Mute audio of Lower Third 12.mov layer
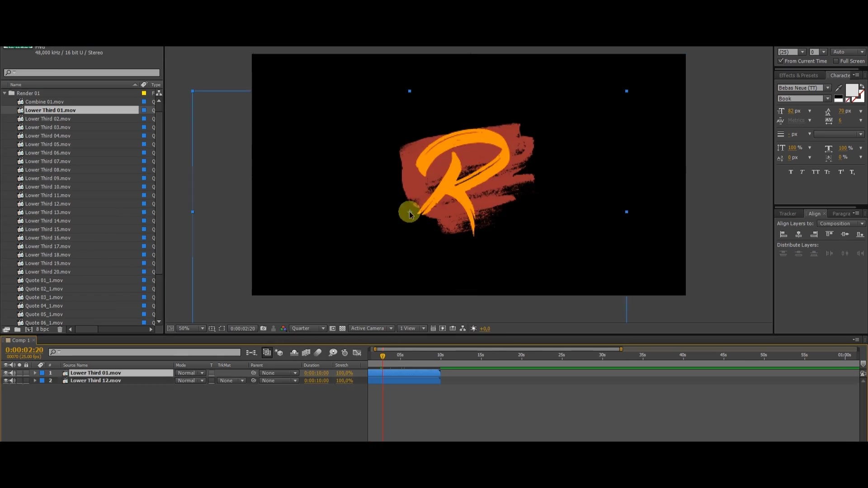 (12, 381)
